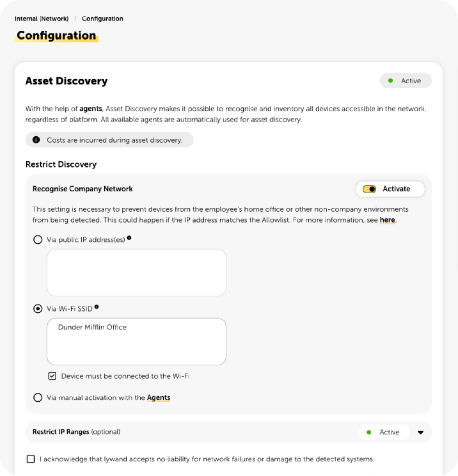The image size is (458, 476).
Task: Click the green status dot on Asset Discovery Active badge
Action: (391, 81)
